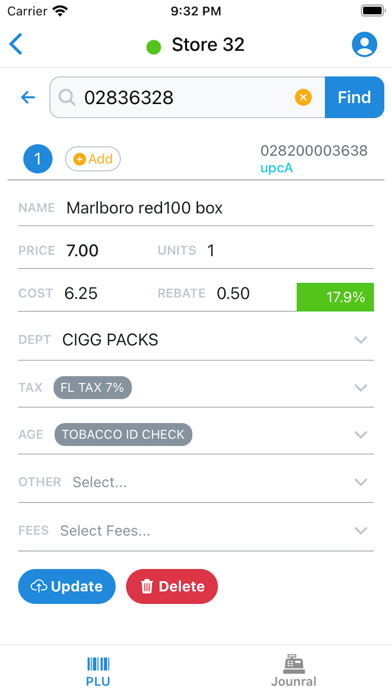Clear search with the orange X icon
The height and width of the screenshot is (696, 392).
click(303, 97)
